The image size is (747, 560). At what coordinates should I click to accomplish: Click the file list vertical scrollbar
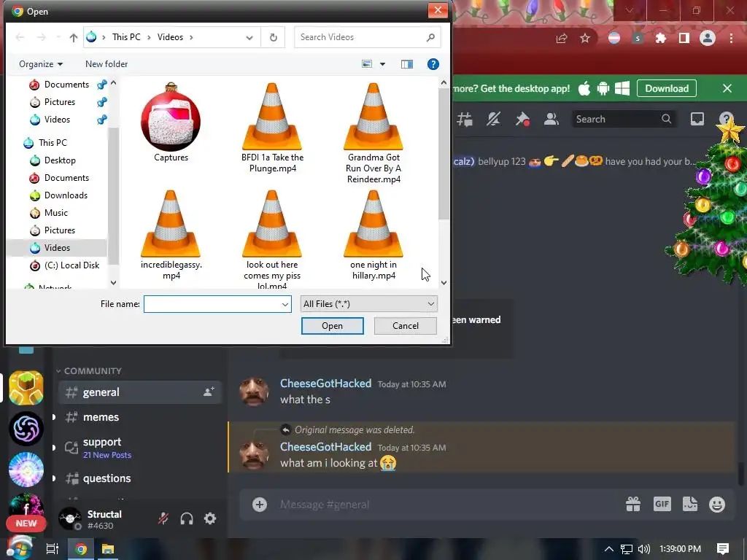tap(444, 153)
